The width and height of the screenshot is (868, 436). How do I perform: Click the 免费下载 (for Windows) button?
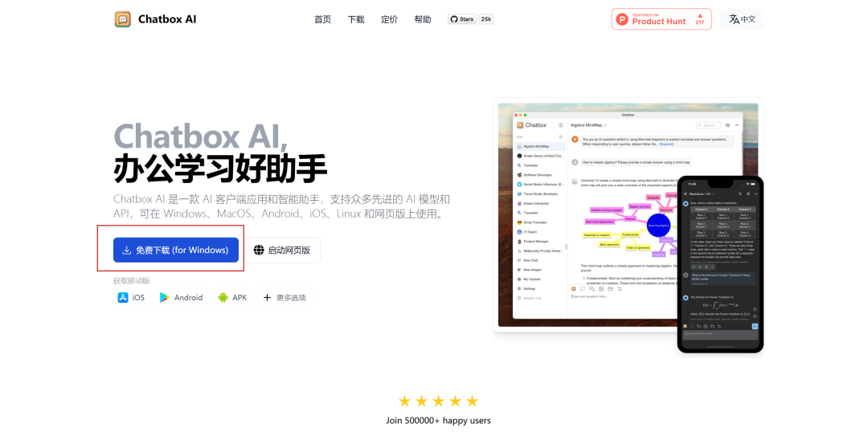coord(176,250)
